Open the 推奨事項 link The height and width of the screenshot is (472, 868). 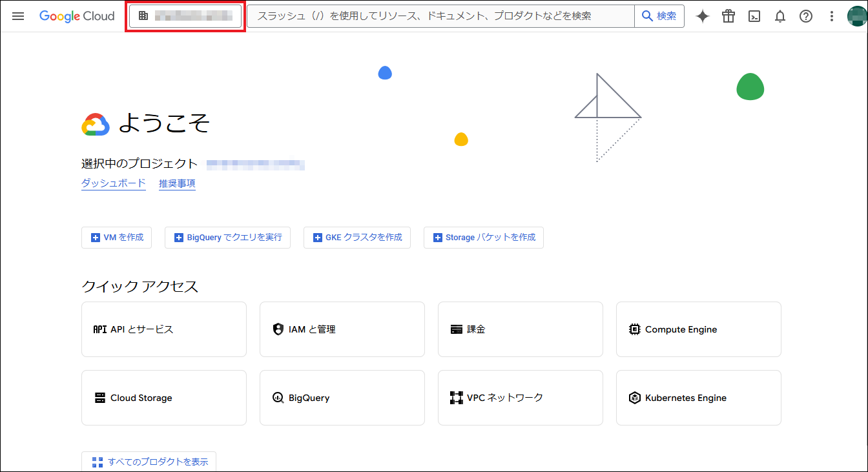[x=177, y=183]
